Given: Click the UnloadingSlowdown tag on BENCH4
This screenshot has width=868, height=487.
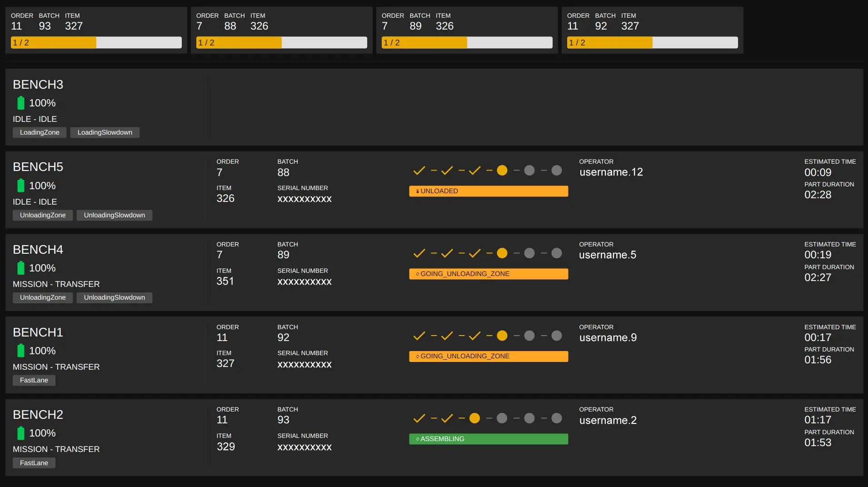Looking at the screenshot, I should [115, 297].
